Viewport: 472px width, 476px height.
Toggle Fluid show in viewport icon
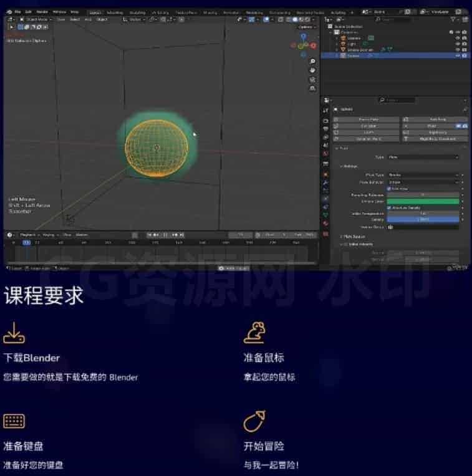459,126
